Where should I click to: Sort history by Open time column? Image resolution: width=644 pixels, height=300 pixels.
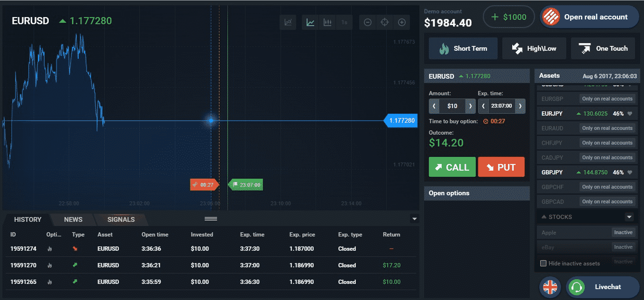pyautogui.click(x=155, y=234)
